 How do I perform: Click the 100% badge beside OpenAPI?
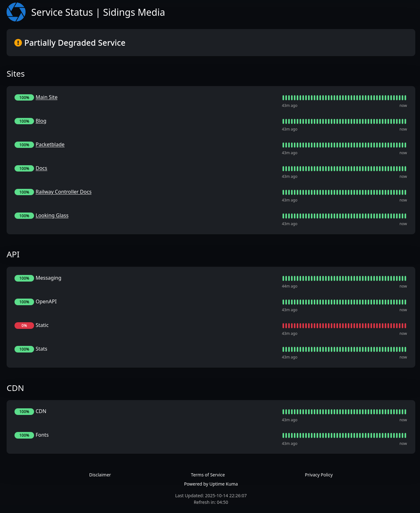(x=24, y=302)
